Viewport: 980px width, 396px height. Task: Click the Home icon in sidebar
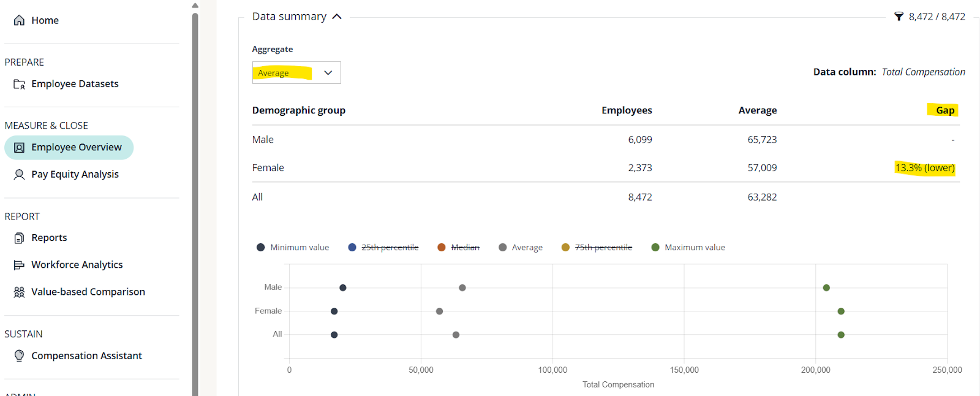tap(20, 20)
